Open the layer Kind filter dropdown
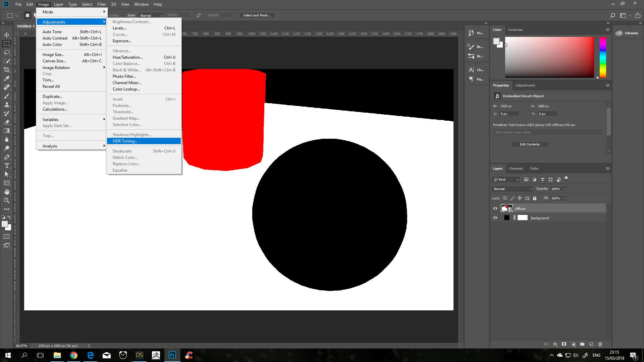This screenshot has height=362, width=644. point(506,179)
